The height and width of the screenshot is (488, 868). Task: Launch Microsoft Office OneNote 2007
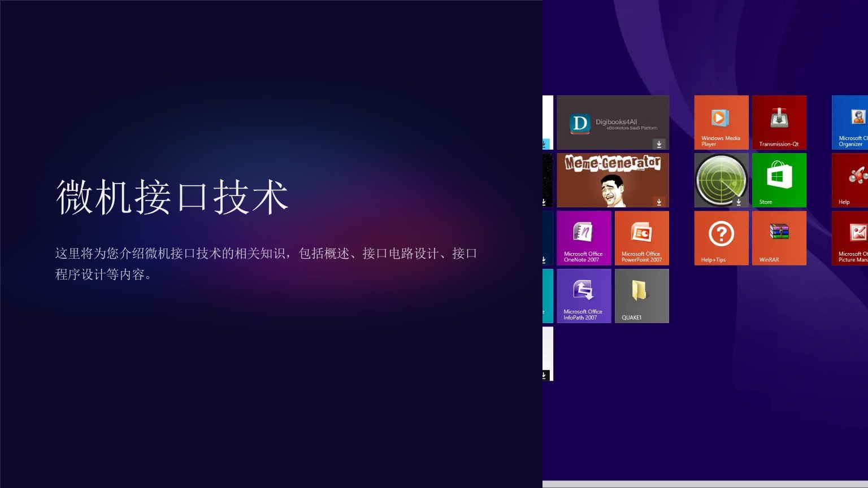(x=584, y=238)
